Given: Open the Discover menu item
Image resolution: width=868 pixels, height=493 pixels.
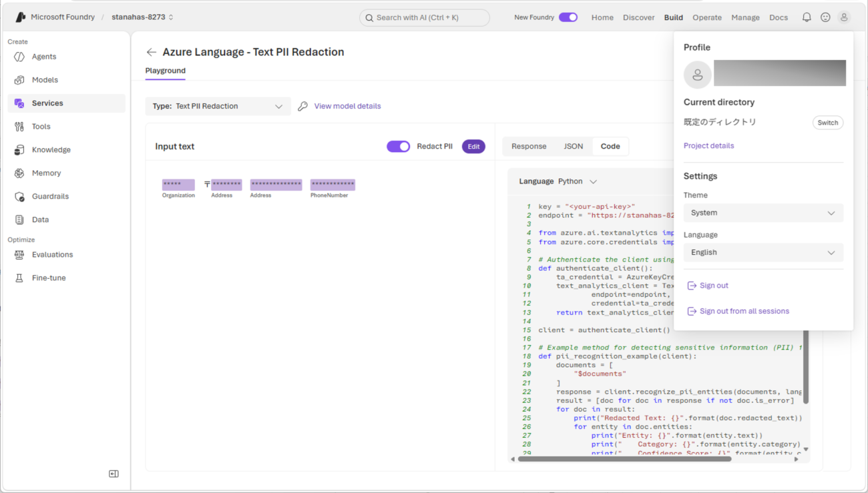Looking at the screenshot, I should coord(639,17).
